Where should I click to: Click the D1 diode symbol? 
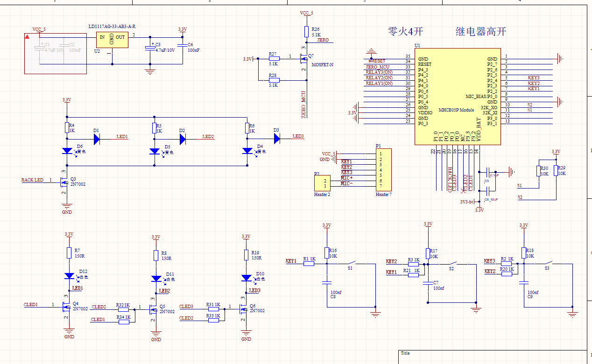[96, 139]
